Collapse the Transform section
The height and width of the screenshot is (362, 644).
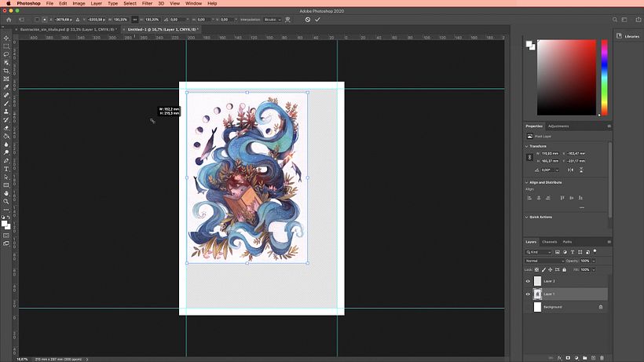coord(526,146)
